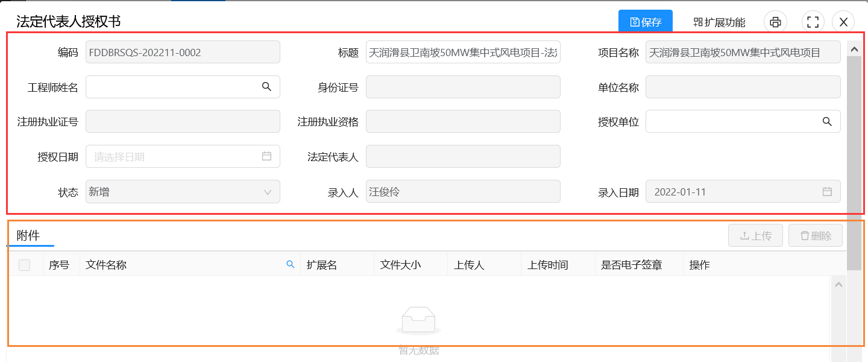Click the attachment list scroll-up arrow
Viewport: 868px width, 362px height.
[x=838, y=284]
